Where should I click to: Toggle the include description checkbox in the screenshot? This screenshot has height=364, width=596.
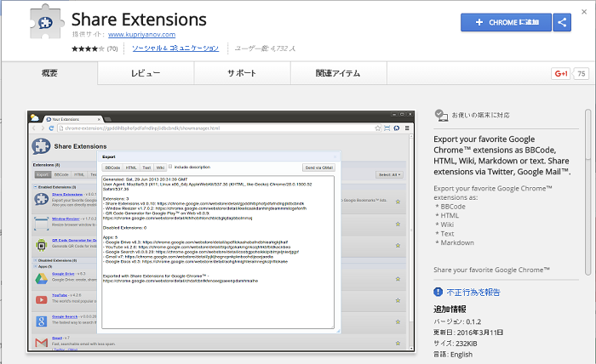point(170,167)
